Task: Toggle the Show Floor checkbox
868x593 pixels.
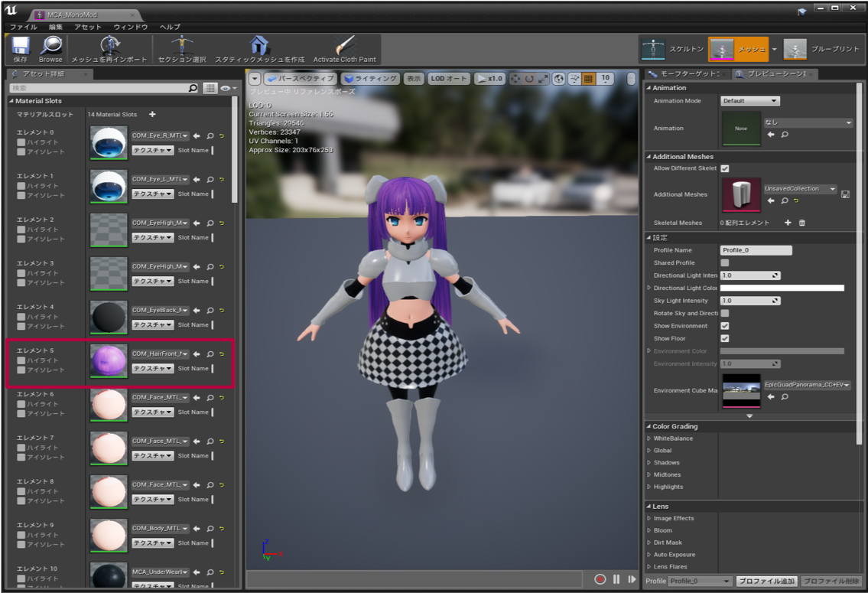Action: click(725, 338)
